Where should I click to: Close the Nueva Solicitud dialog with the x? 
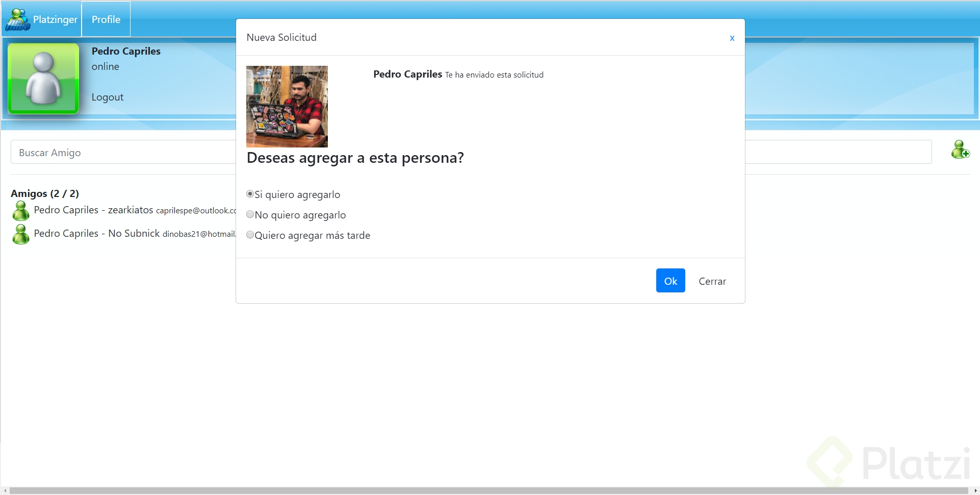tap(732, 38)
